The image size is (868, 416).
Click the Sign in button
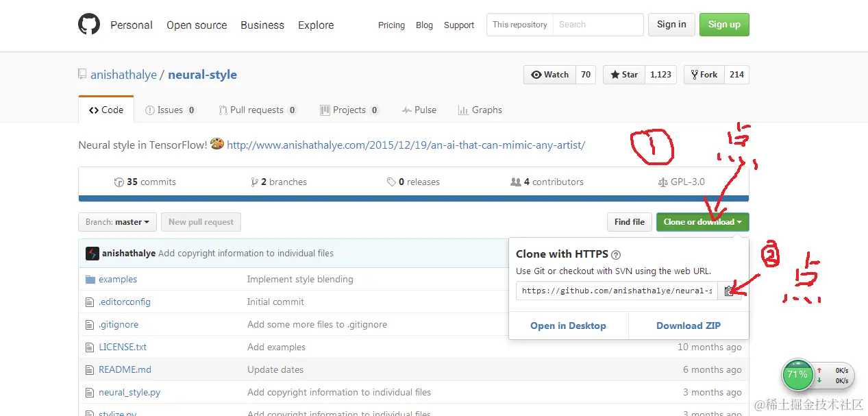point(671,25)
